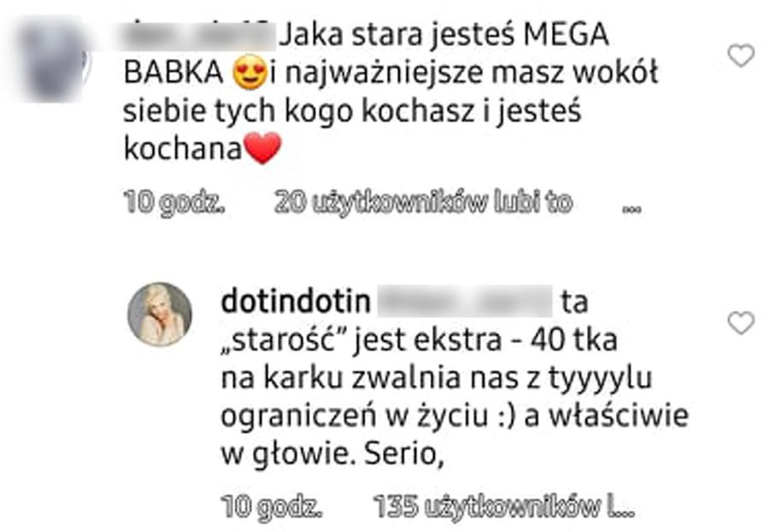Click the quoted word „starość” in reply
769x532 pixels.
point(286,339)
